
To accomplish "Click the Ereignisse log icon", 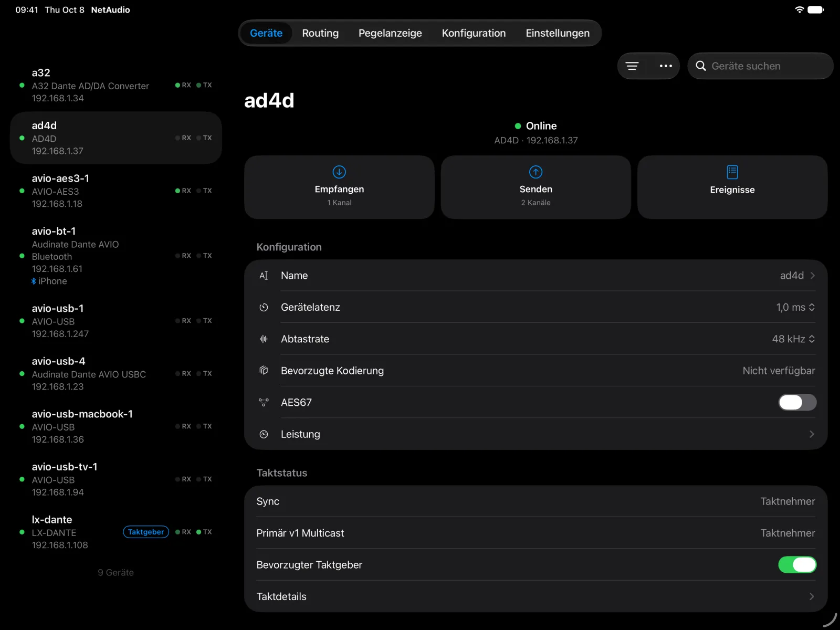I will pos(732,172).
